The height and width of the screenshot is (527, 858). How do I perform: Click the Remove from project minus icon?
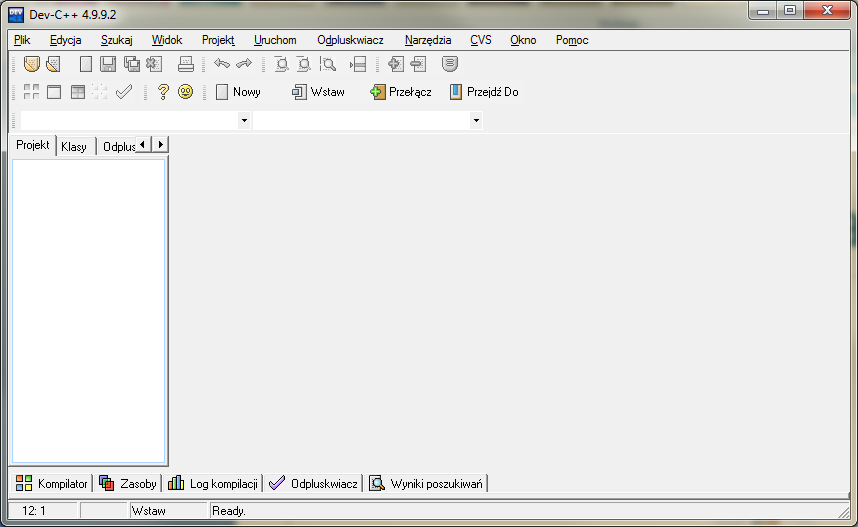click(419, 64)
